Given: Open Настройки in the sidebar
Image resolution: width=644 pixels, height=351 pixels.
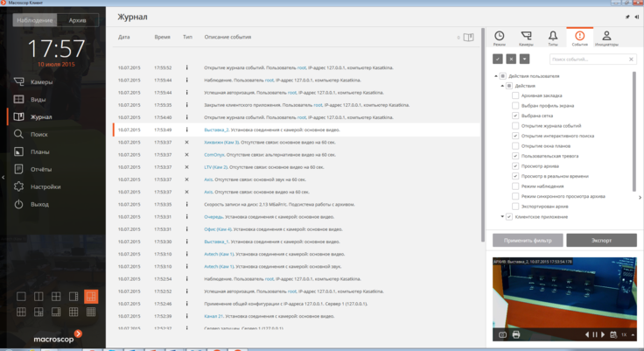Looking at the screenshot, I should click(x=37, y=186).
